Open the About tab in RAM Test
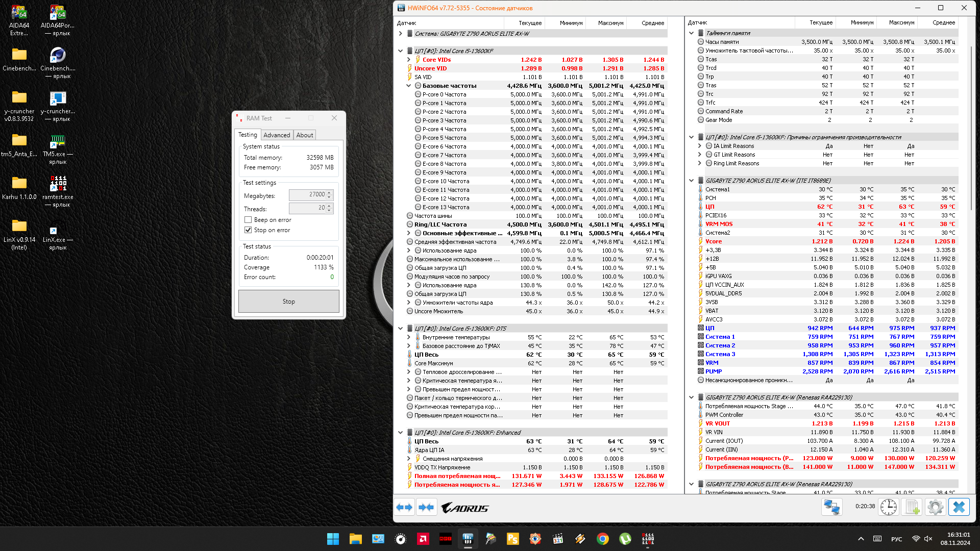 click(305, 135)
